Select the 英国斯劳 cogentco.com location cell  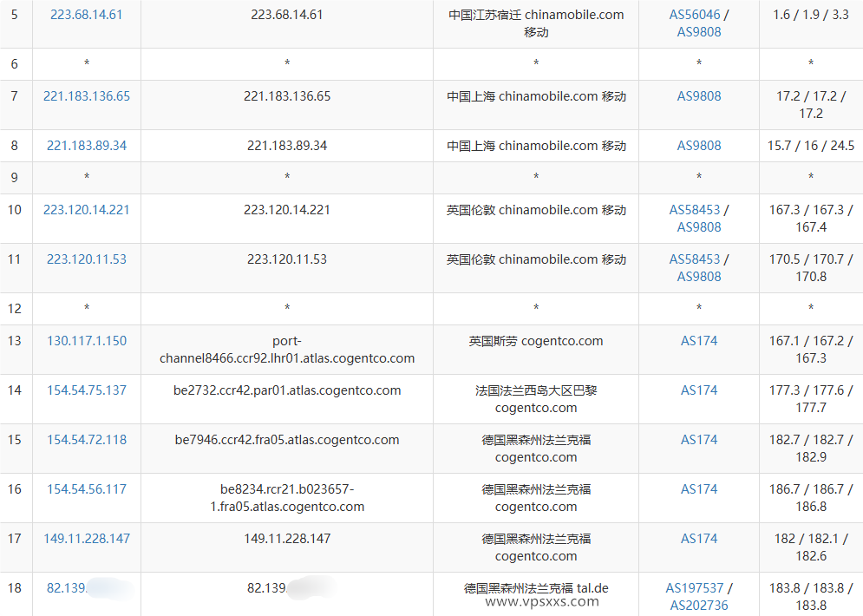[x=535, y=341]
